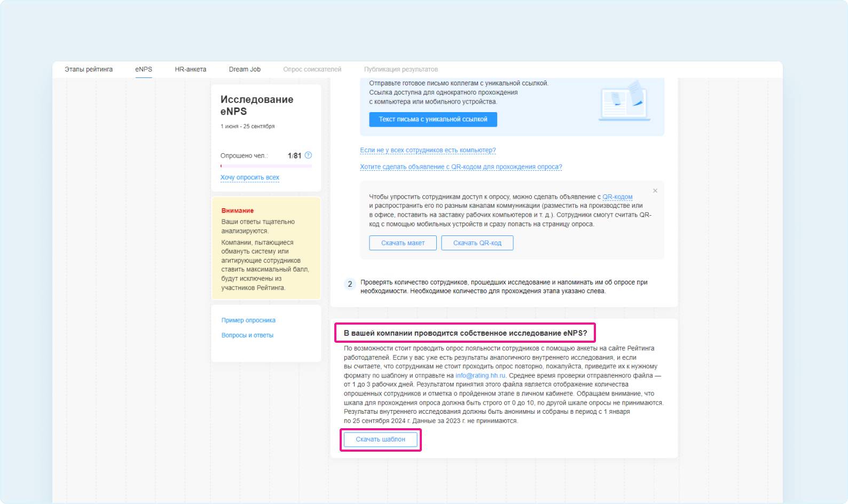Click the Скачать макет button

click(x=403, y=243)
